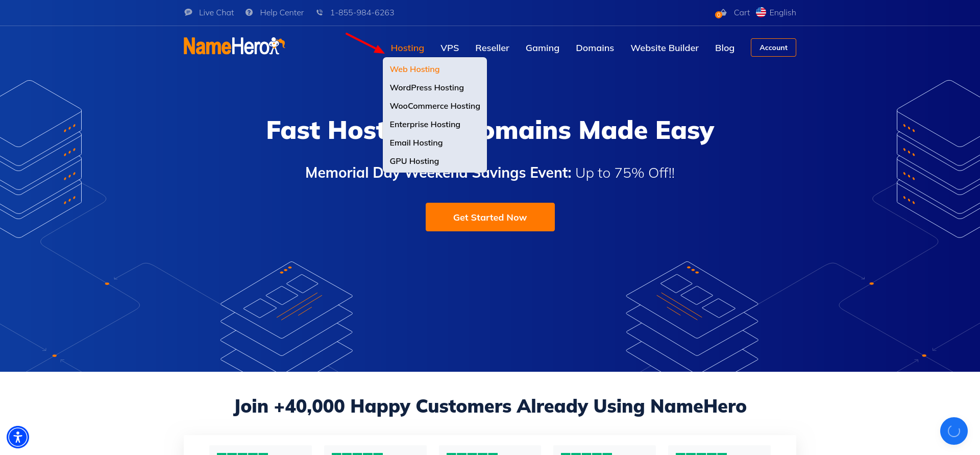Select Web Hosting from the dropdown
This screenshot has width=980, height=455.
coord(414,69)
